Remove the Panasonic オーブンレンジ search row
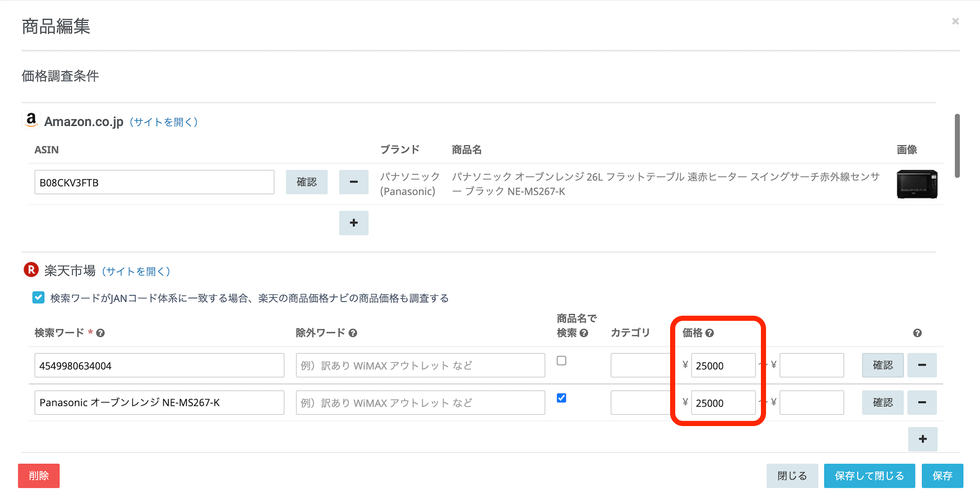Viewport: 980px width, 501px height. coord(922,402)
